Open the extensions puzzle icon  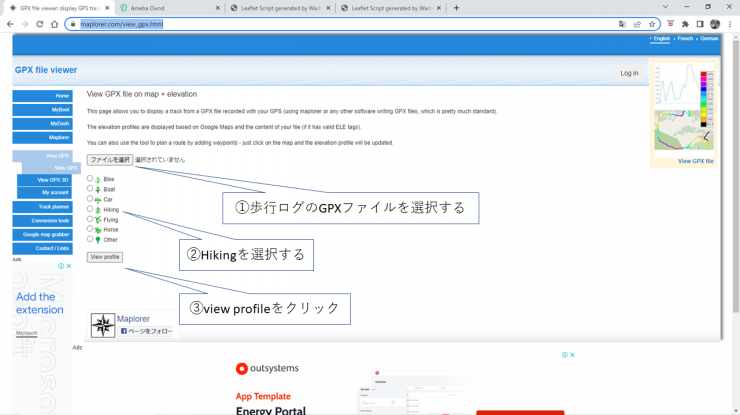[x=685, y=23]
